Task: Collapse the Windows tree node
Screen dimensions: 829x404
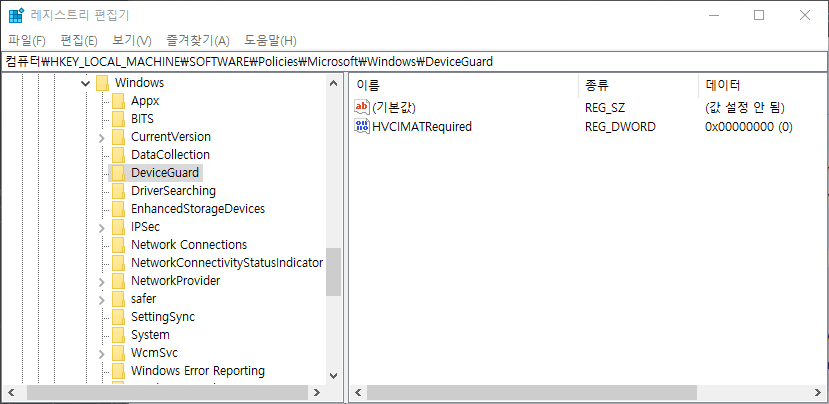Action: (86, 83)
